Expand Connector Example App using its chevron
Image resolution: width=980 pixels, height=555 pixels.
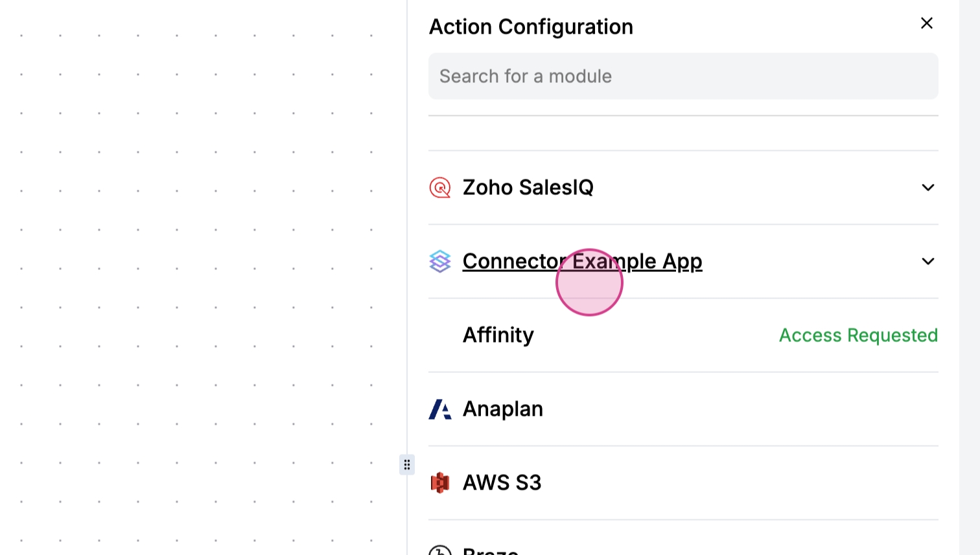(928, 262)
